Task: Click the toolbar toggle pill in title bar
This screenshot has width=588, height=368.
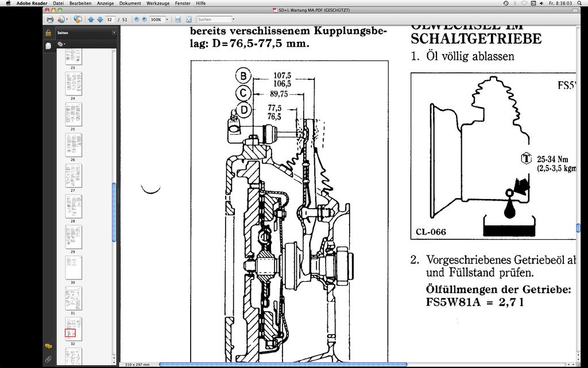Action: click(575, 10)
